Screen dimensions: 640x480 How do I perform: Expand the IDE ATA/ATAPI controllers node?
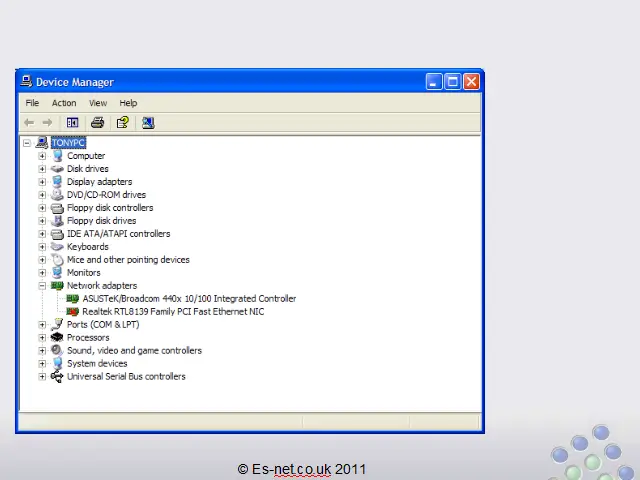click(x=42, y=234)
